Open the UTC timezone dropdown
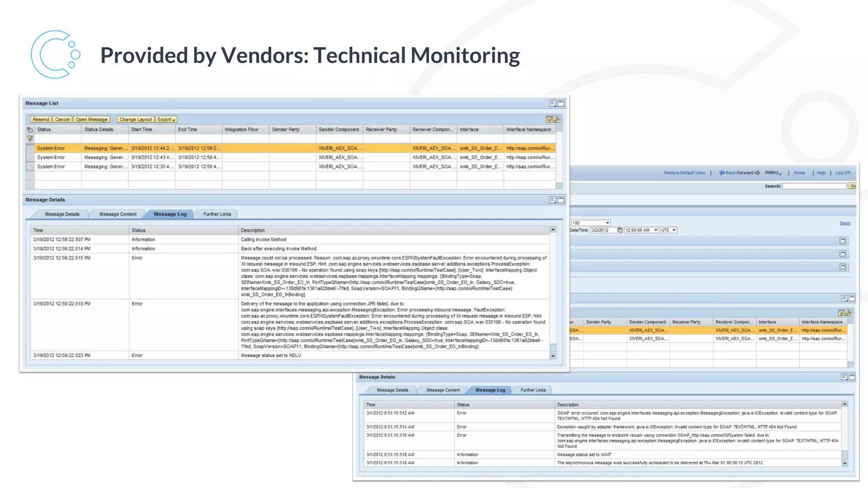The height and width of the screenshot is (488, 868). (668, 230)
